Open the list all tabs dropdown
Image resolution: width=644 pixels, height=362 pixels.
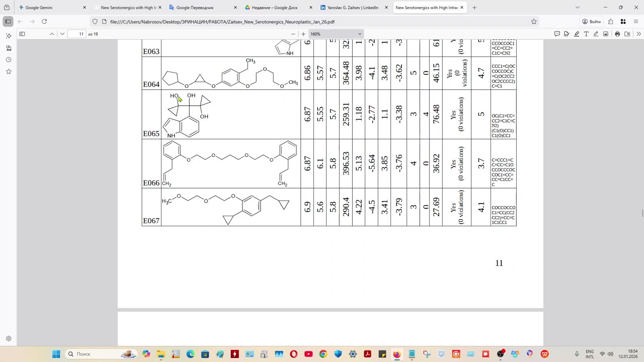click(x=578, y=8)
